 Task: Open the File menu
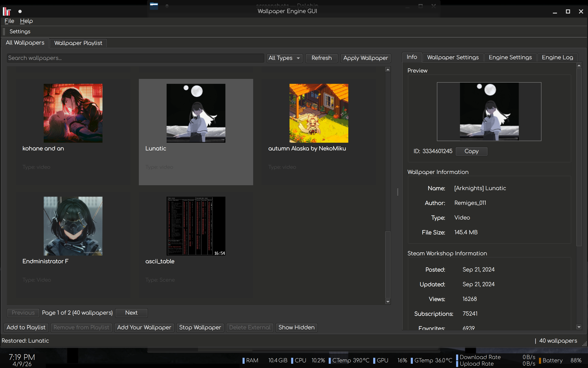pos(9,21)
